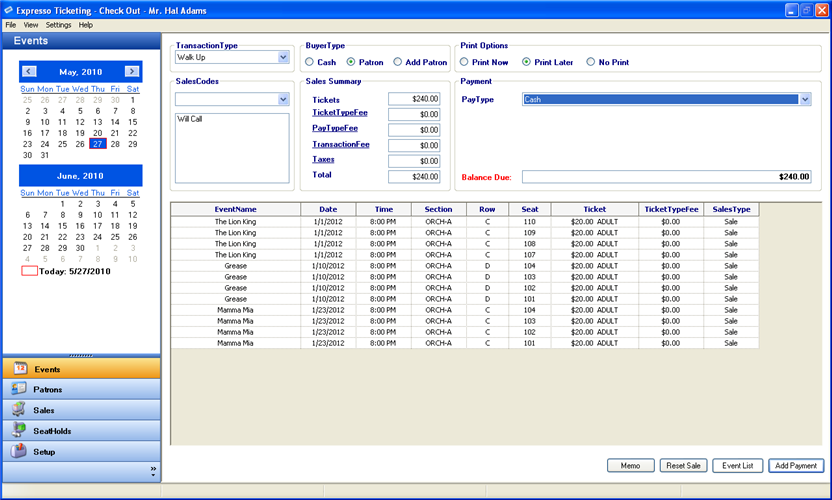This screenshot has width=832, height=500.
Task: Open the Help menu
Action: 85,25
